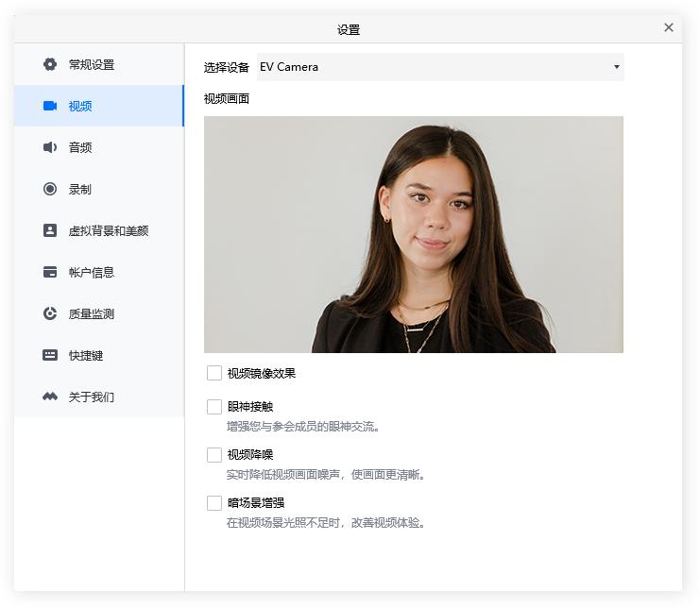The image size is (700, 608).
Task: Show the 质量监测 tab
Action: (x=99, y=313)
